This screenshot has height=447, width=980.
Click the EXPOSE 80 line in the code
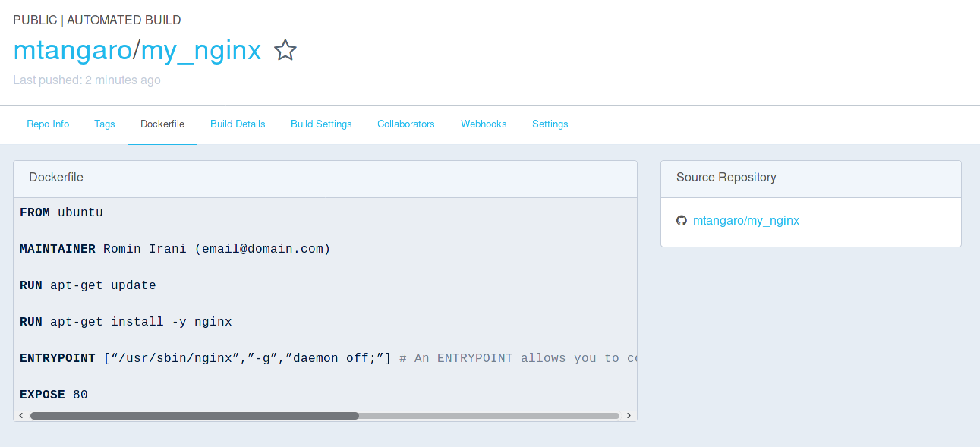click(54, 395)
